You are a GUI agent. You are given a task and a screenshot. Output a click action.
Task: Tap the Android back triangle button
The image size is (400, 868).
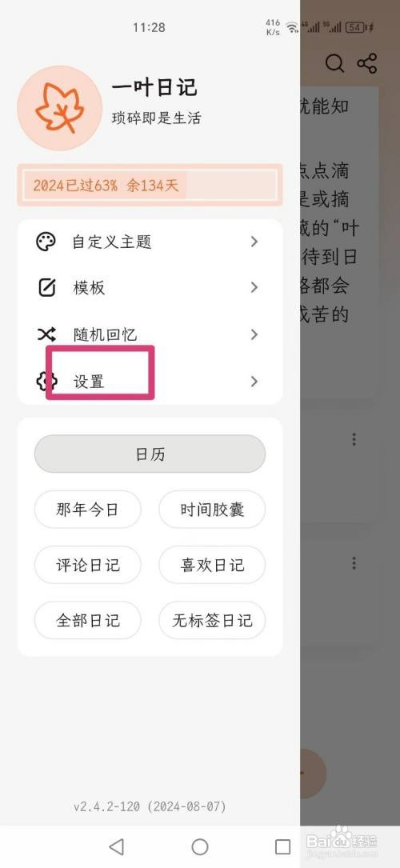coord(116,846)
